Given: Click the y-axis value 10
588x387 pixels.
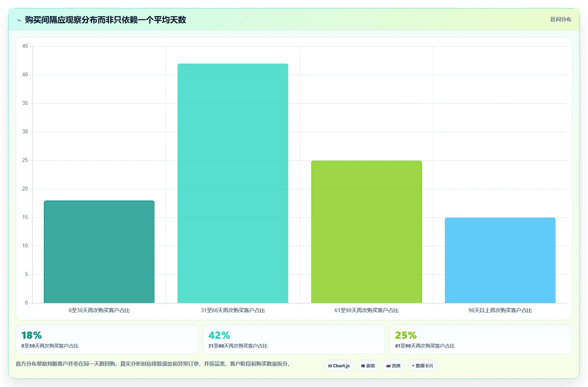Looking at the screenshot, I should [25, 246].
